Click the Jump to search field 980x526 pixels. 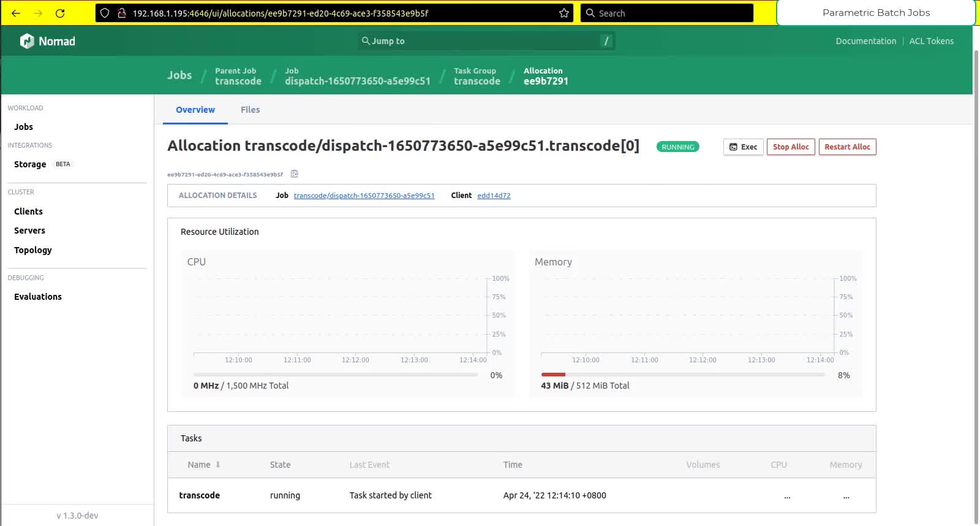pyautogui.click(x=487, y=41)
